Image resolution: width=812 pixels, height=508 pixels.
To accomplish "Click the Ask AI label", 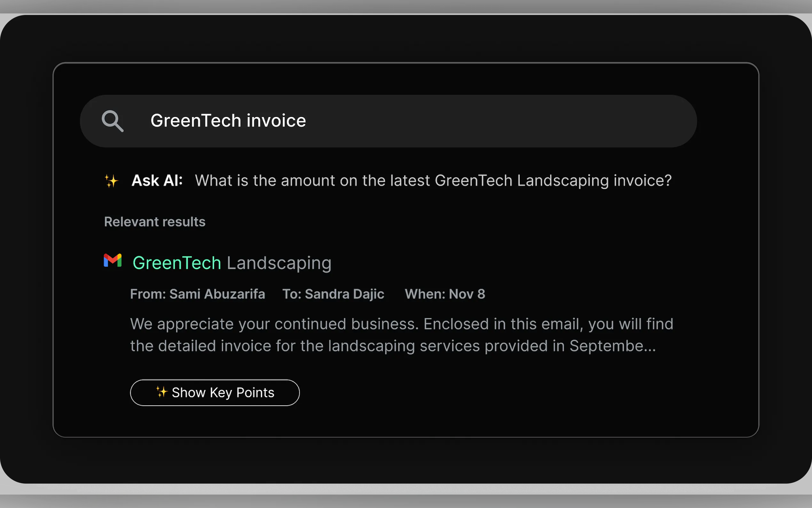I will click(157, 180).
